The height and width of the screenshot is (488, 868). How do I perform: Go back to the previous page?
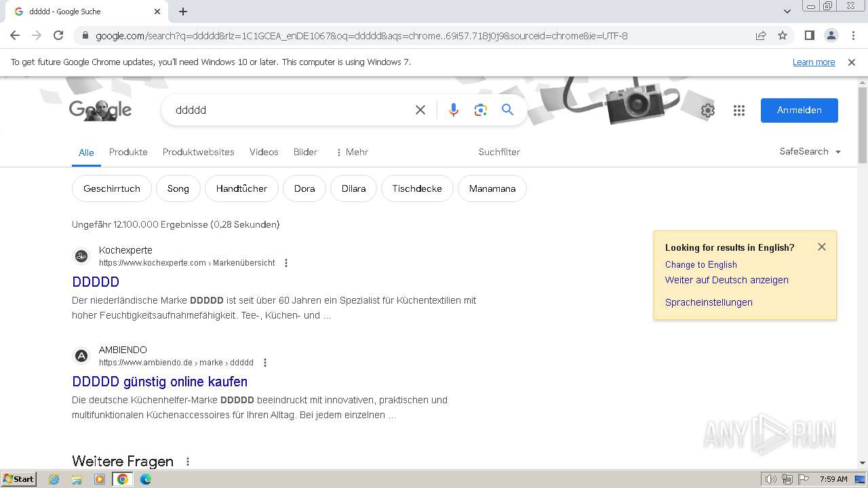(x=15, y=35)
